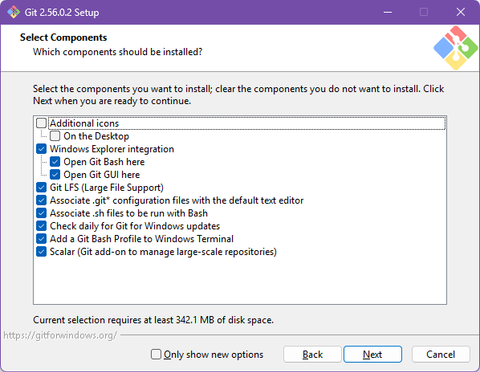
Task: Uncheck the Scalar add-on checkbox
Action: coord(41,251)
